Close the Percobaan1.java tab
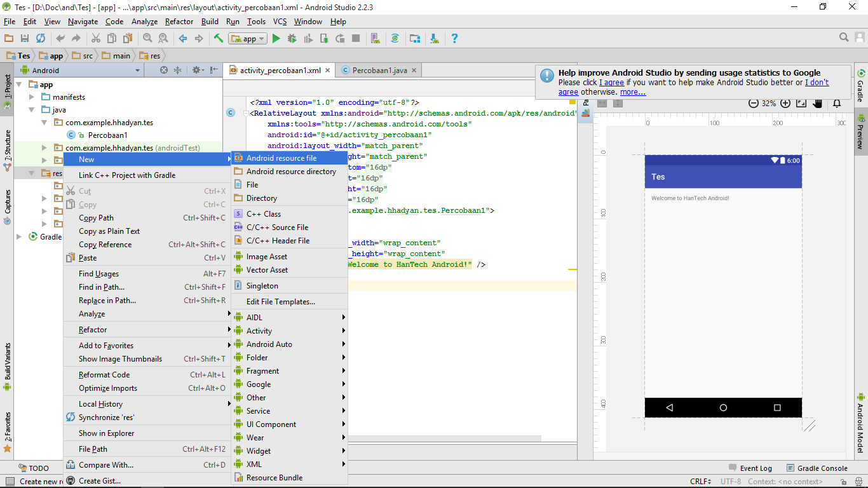868x488 pixels. coord(414,71)
